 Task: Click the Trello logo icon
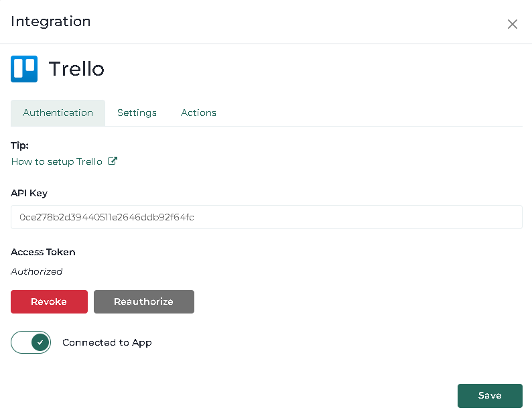pos(24,69)
